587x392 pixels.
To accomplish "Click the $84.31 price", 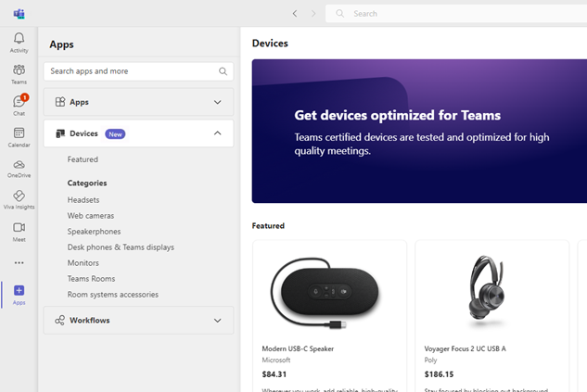I will tap(274, 374).
